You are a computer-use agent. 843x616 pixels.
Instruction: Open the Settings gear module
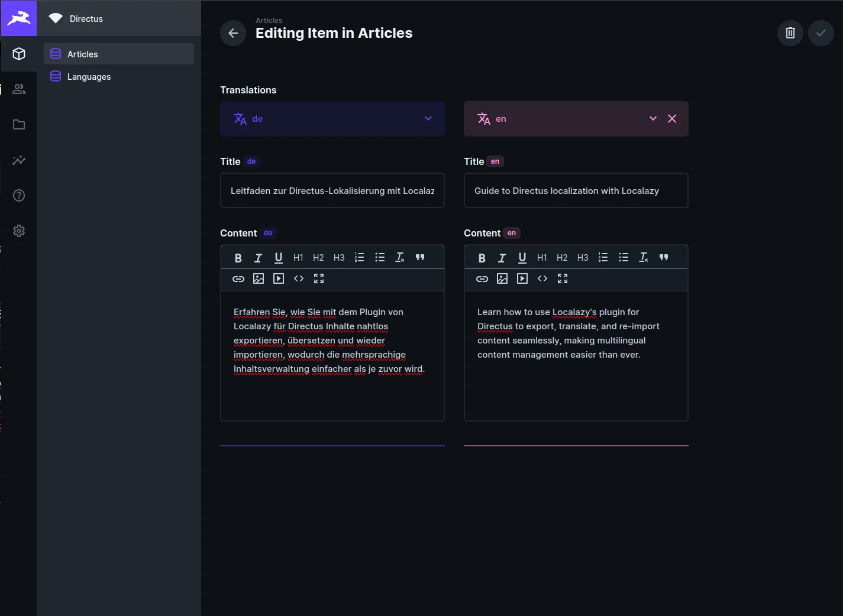[x=19, y=231]
